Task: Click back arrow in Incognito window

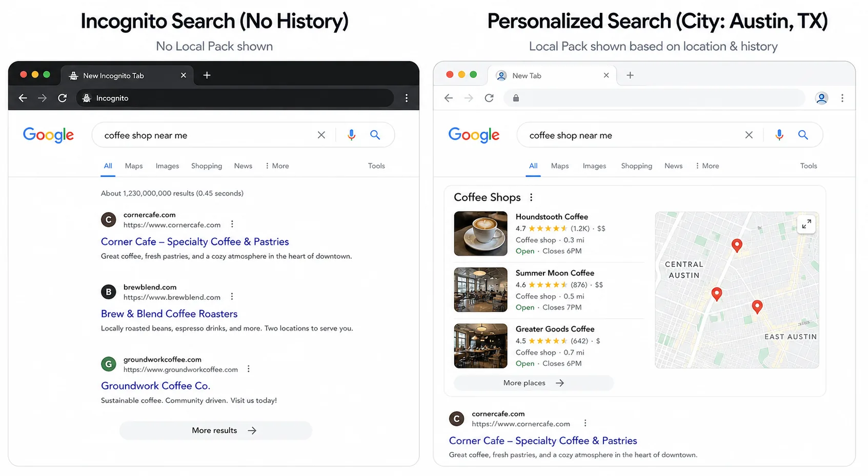Action: click(x=23, y=98)
